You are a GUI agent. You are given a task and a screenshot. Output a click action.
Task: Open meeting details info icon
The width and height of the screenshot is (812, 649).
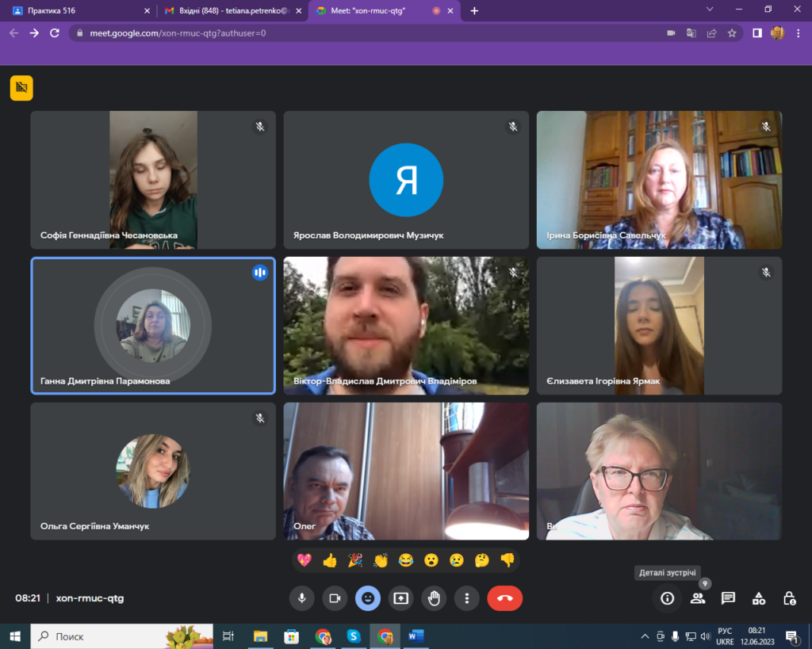coord(668,598)
